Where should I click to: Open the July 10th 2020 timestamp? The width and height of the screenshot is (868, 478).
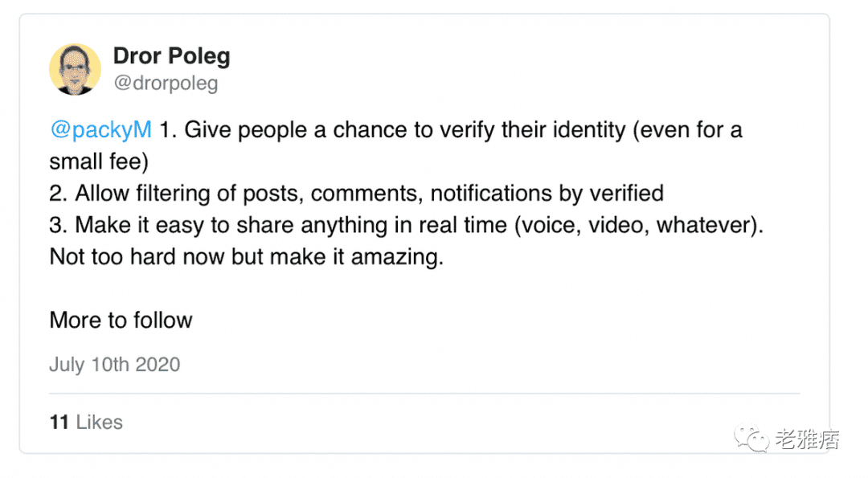(x=115, y=365)
